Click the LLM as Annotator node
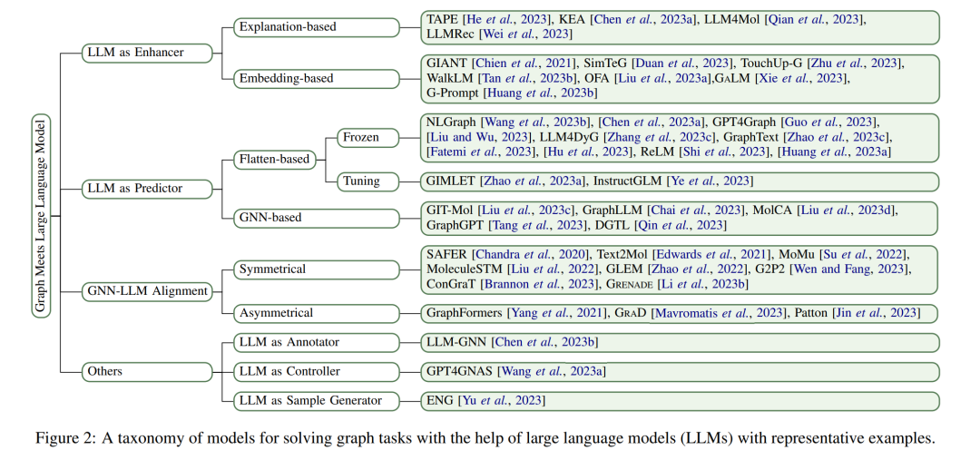This screenshot has height=460, width=980. [317, 342]
